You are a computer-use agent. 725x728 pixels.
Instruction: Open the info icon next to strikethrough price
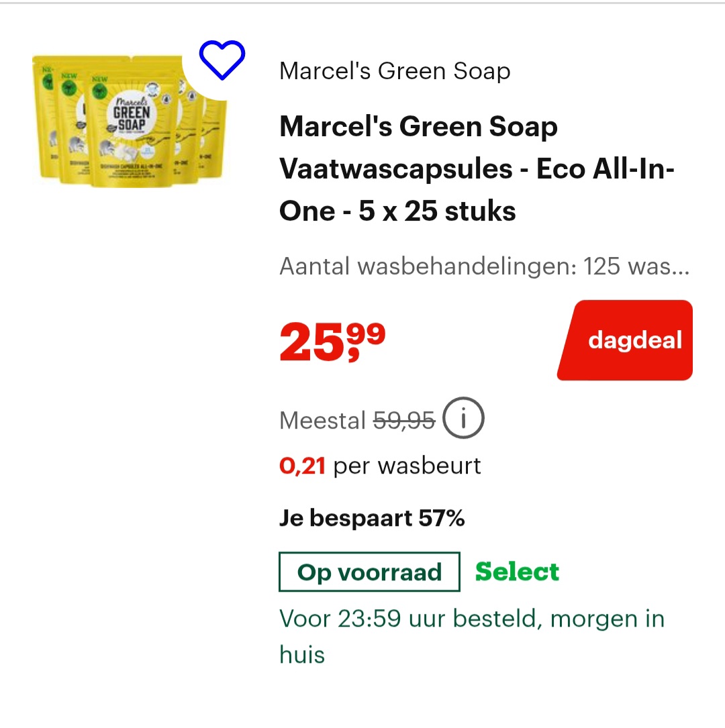(x=463, y=417)
